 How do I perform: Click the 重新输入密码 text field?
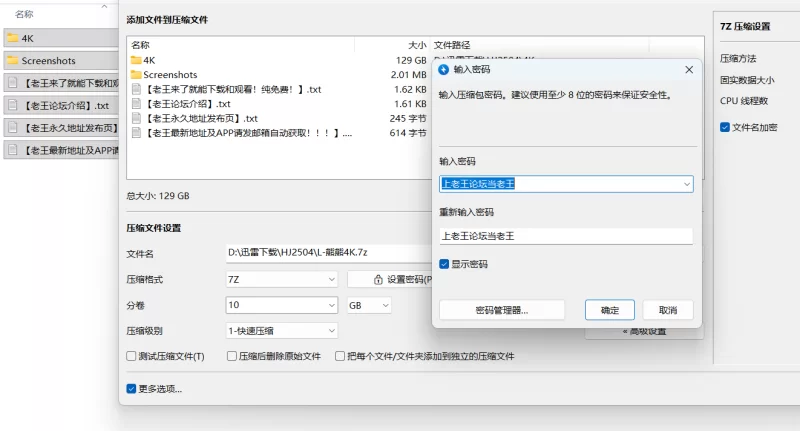[566, 236]
